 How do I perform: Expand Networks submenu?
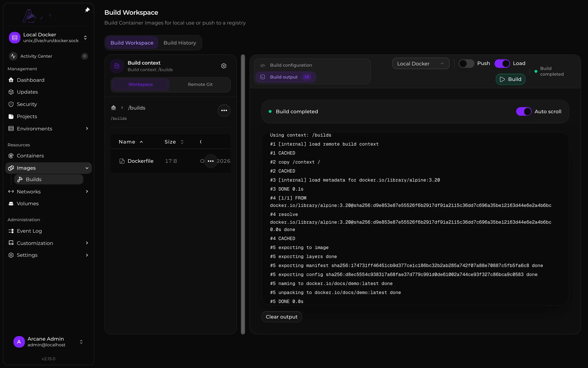coord(87,192)
